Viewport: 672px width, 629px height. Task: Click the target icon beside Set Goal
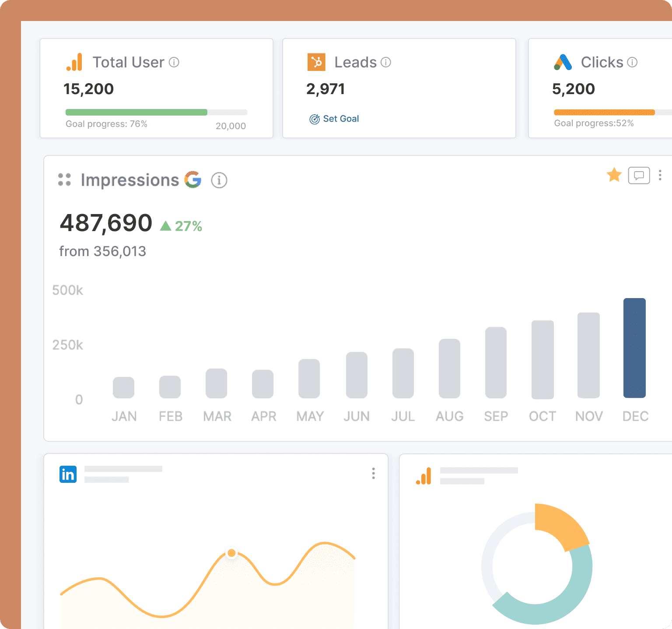[x=314, y=119]
